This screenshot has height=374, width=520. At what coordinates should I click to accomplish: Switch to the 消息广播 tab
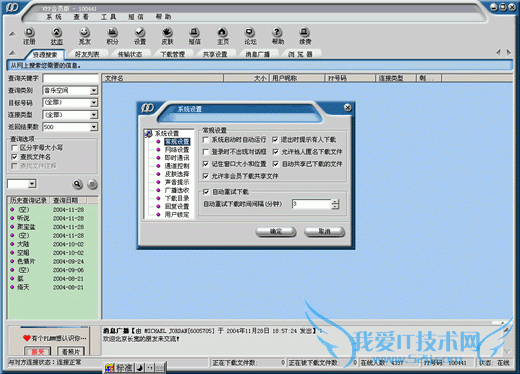click(258, 54)
